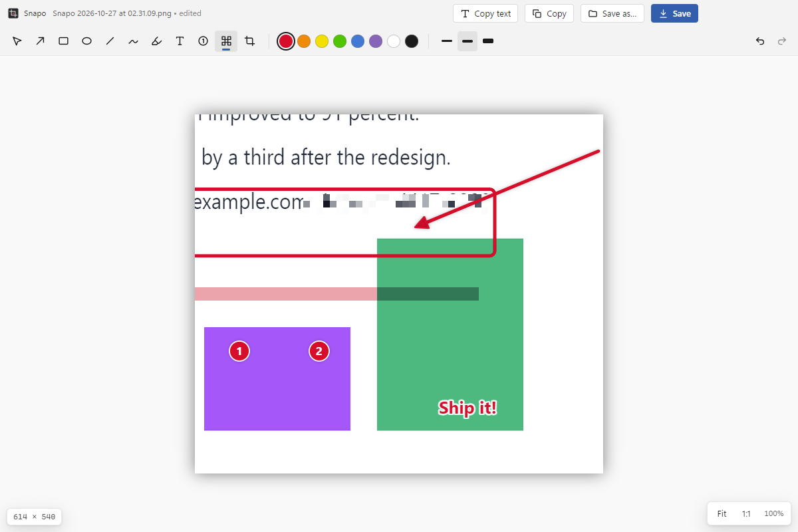The image size is (798, 532).
Task: Choose the white color swatch
Action: 394,41
